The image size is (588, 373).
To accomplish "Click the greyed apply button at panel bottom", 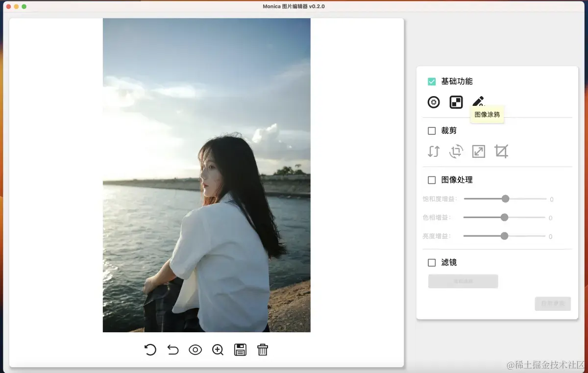I will [553, 303].
